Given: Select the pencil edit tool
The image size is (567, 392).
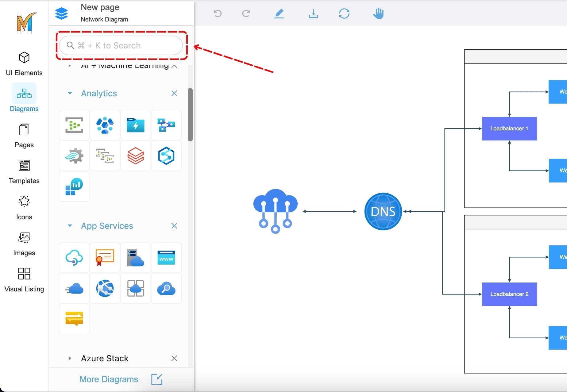Looking at the screenshot, I should pyautogui.click(x=279, y=13).
